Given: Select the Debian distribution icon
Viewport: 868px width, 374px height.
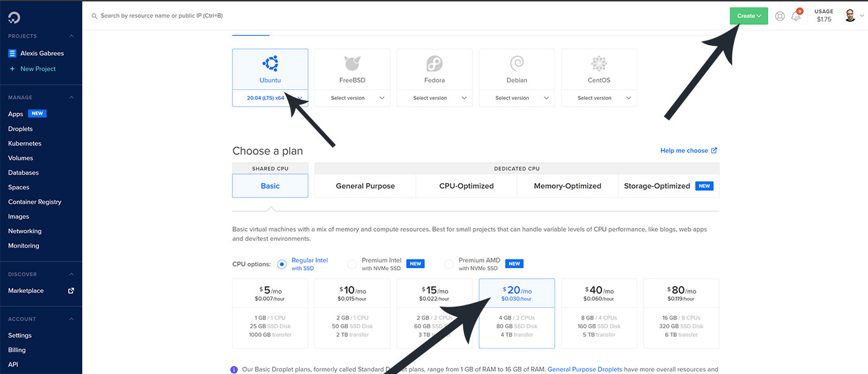Looking at the screenshot, I should click(x=516, y=63).
